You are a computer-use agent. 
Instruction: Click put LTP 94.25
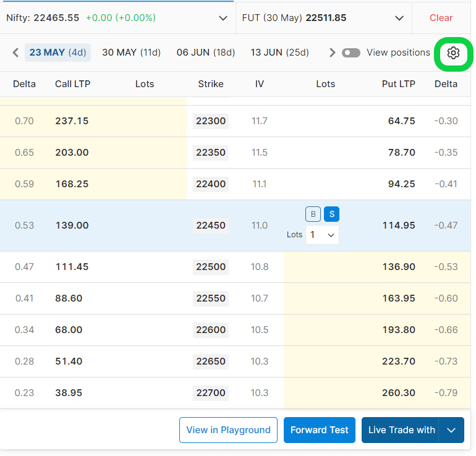pyautogui.click(x=402, y=184)
